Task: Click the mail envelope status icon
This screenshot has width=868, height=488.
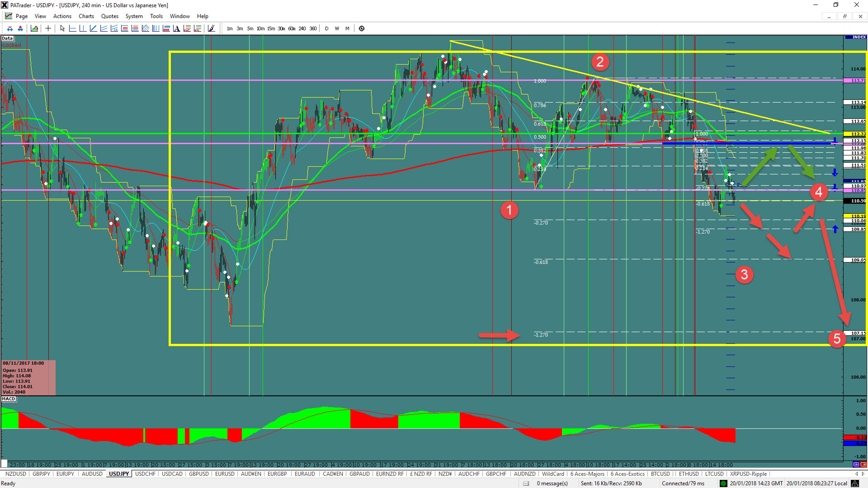Action: pyautogui.click(x=526, y=483)
